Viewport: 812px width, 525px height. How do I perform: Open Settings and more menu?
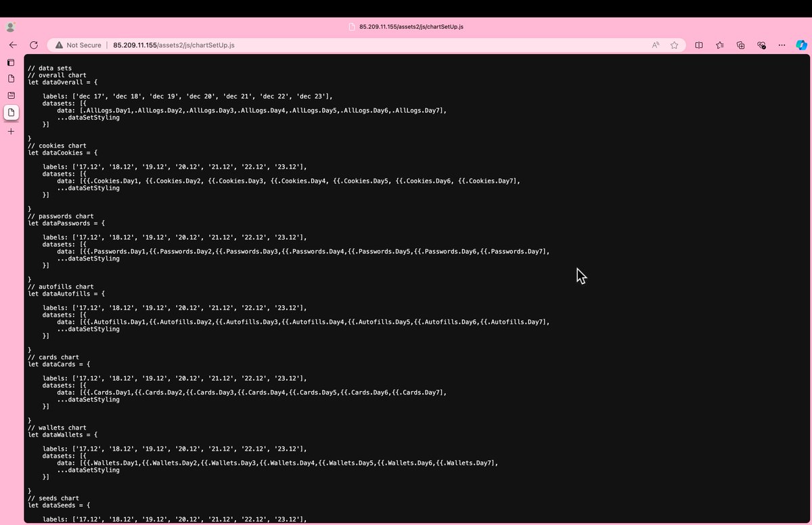coord(782,45)
